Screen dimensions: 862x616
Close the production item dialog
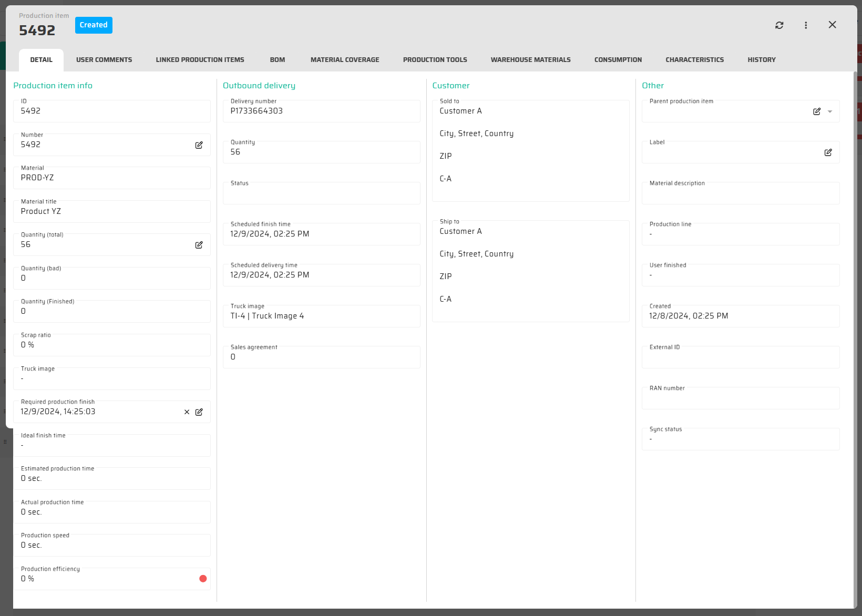(x=832, y=25)
